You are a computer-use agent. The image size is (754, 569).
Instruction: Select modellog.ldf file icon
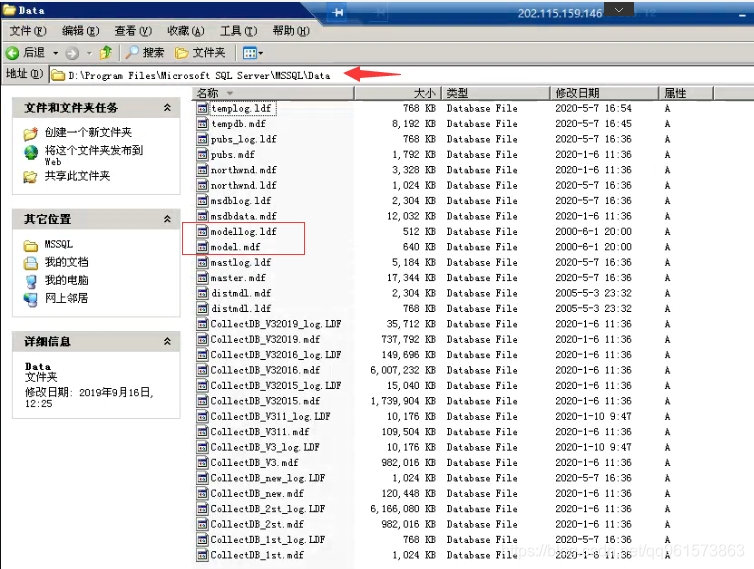202,231
